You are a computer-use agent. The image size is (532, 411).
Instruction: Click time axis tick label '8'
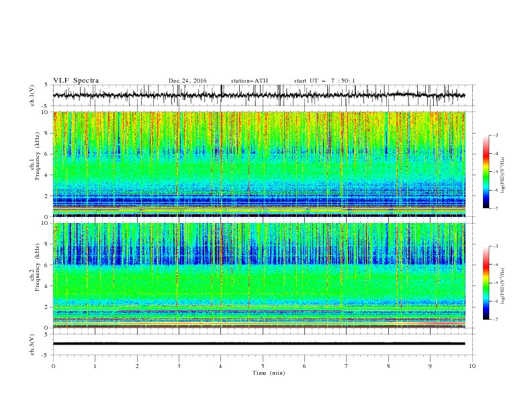[x=388, y=366]
